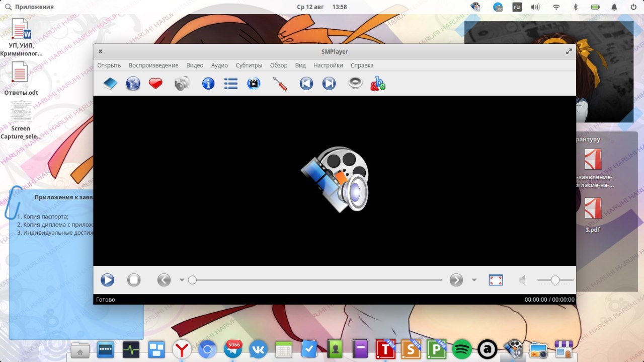The width and height of the screenshot is (644, 362).
Task: Show file info with the blue i icon
Action: (x=208, y=83)
